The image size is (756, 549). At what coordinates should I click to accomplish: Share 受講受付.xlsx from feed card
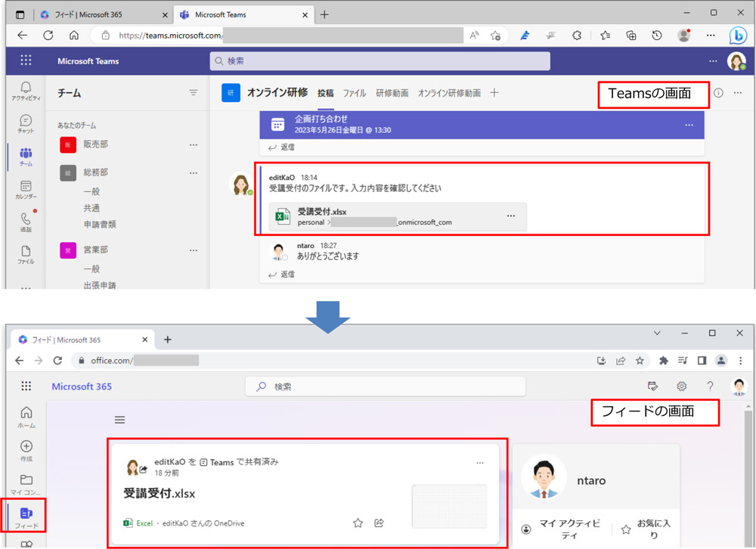click(x=379, y=523)
